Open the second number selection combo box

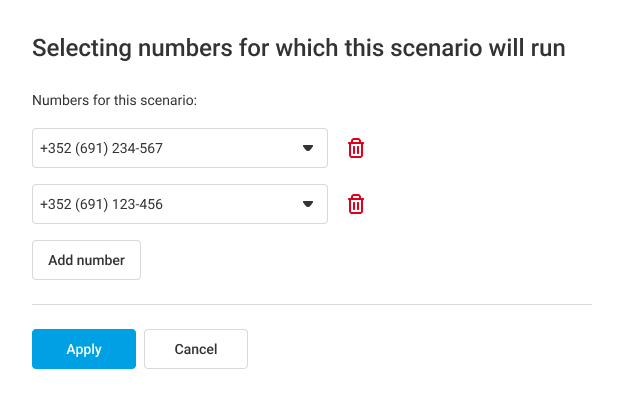180,204
